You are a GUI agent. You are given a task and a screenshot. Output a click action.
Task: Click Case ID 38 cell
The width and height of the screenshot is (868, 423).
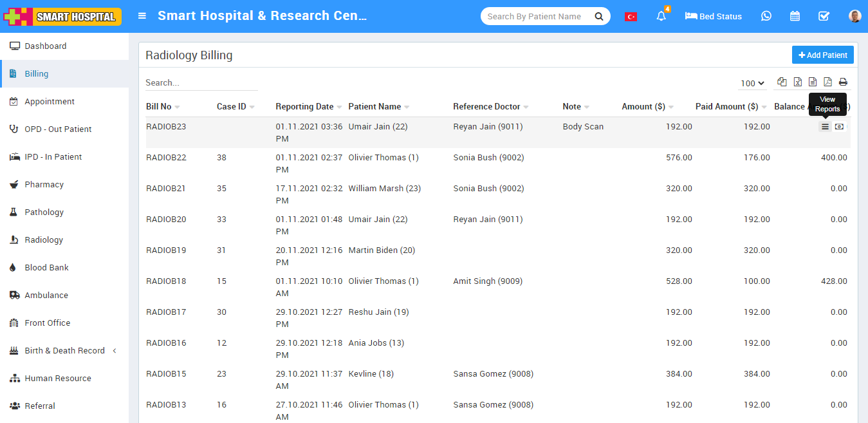(x=221, y=158)
